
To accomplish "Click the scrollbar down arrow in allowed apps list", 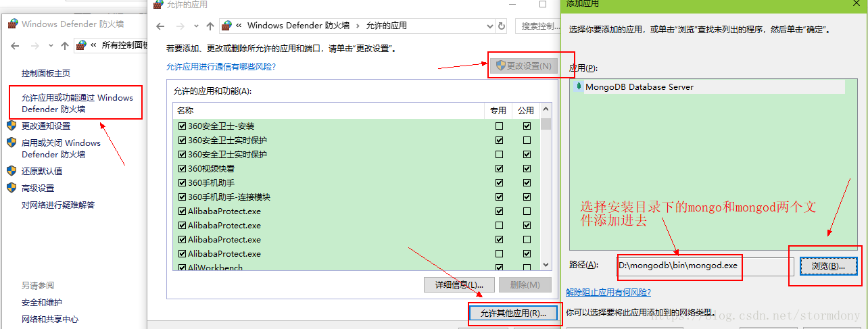I will tap(546, 266).
